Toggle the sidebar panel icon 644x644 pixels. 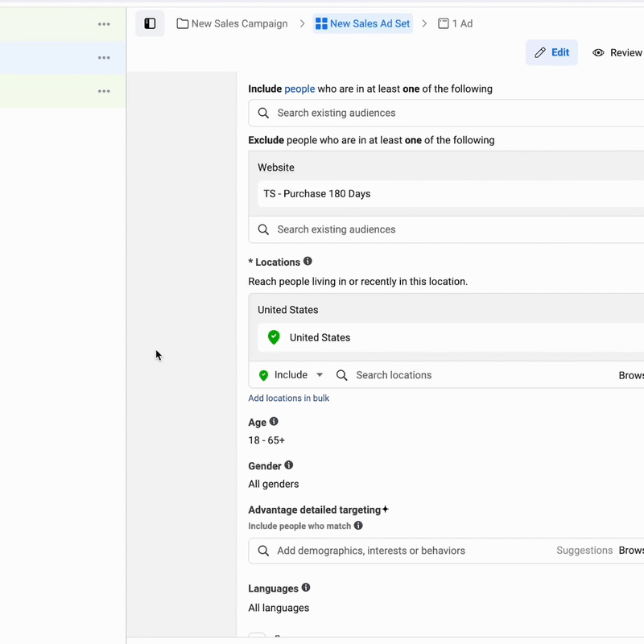click(x=150, y=23)
